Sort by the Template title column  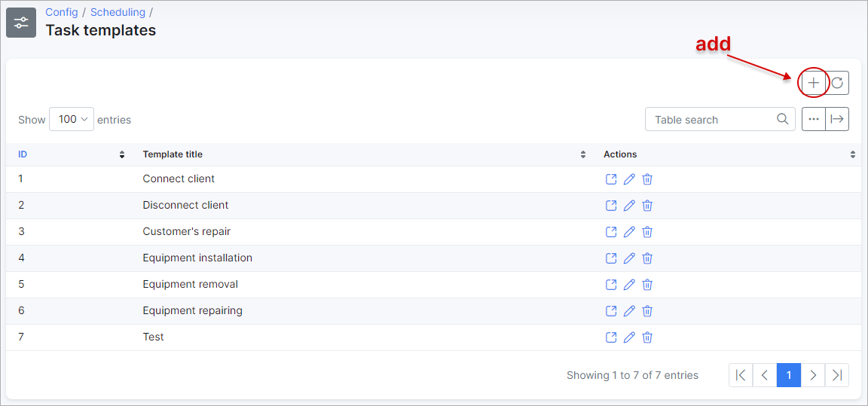[364, 154]
